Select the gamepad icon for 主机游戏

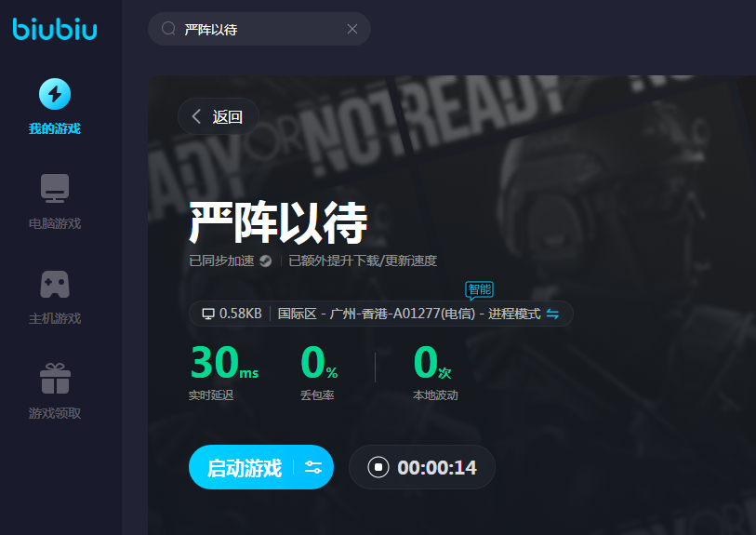[x=55, y=284]
